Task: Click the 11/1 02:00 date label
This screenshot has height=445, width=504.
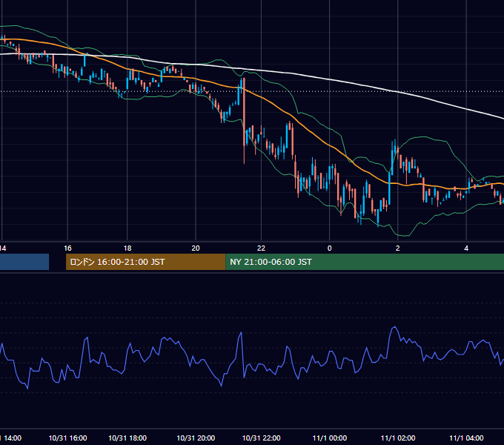Action: click(398, 438)
